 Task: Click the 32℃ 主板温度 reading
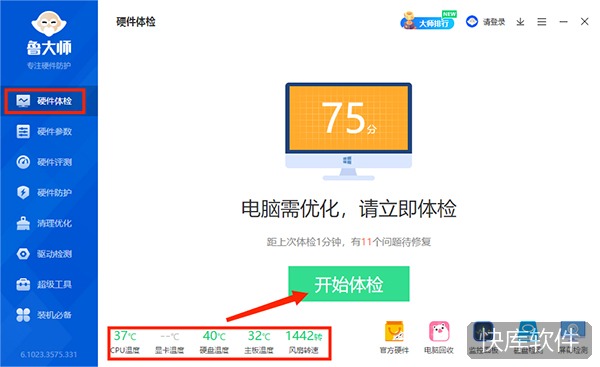[259, 342]
